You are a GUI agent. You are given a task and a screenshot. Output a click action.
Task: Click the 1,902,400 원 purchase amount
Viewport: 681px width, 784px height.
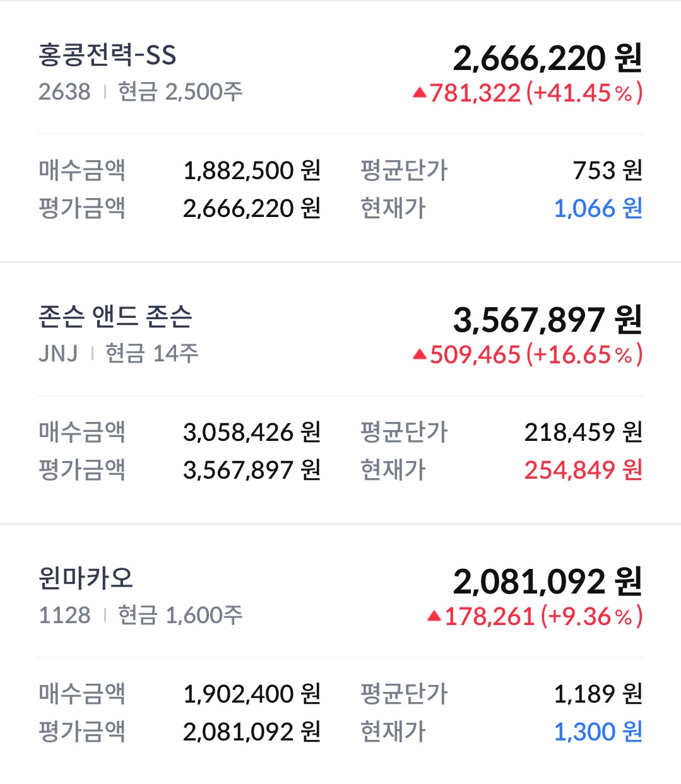(x=252, y=694)
